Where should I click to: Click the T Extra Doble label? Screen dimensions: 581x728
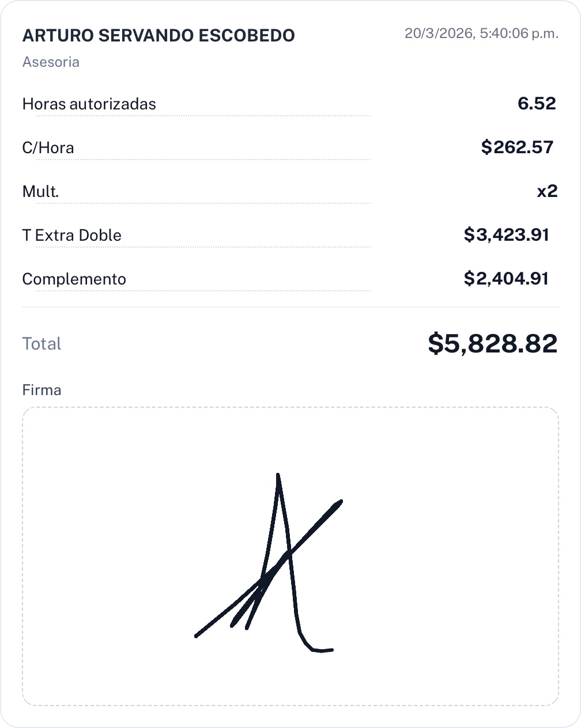(x=71, y=236)
